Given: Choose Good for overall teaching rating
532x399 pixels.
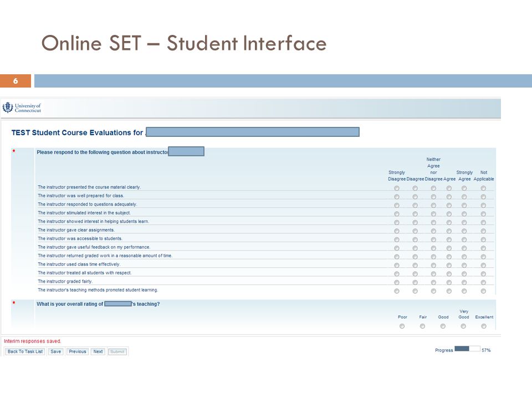Looking at the screenshot, I should click(x=443, y=326).
